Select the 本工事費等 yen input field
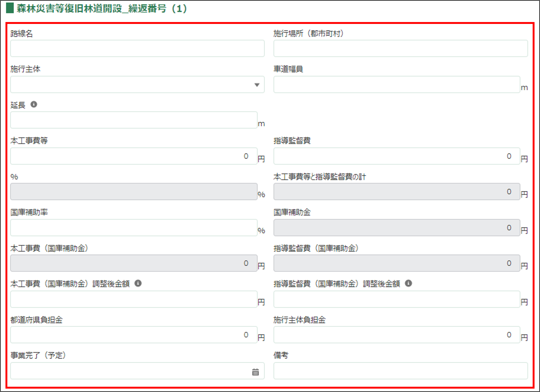Screen dimensions: 540x392 pyautogui.click(x=134, y=156)
